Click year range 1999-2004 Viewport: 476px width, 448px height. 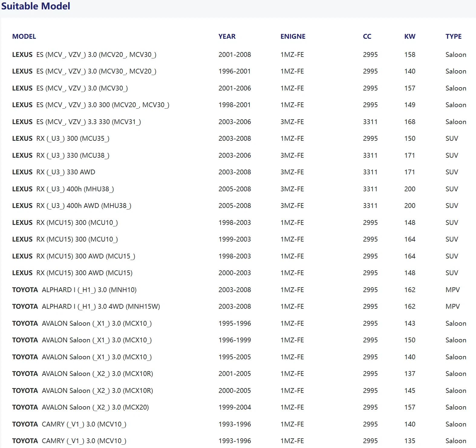(235, 407)
